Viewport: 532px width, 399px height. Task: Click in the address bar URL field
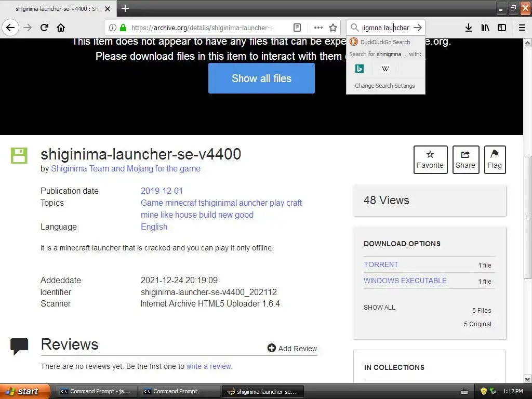tap(203, 28)
